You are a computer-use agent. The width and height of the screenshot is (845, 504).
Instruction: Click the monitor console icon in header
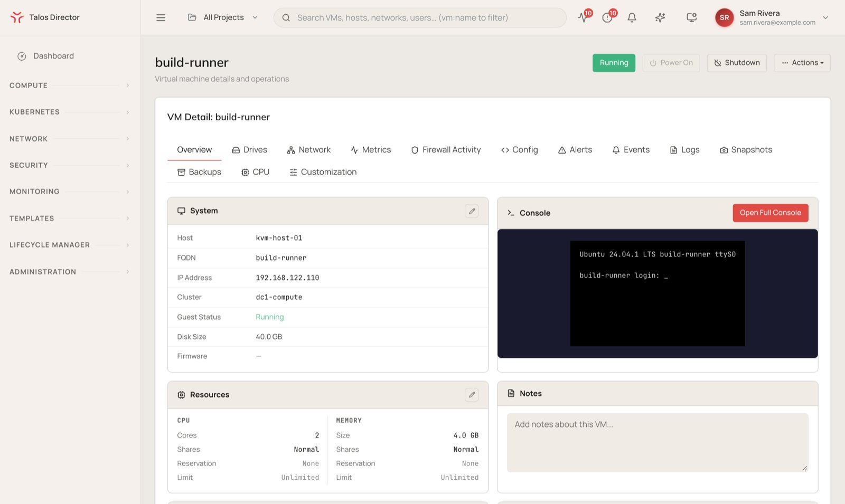pos(691,17)
